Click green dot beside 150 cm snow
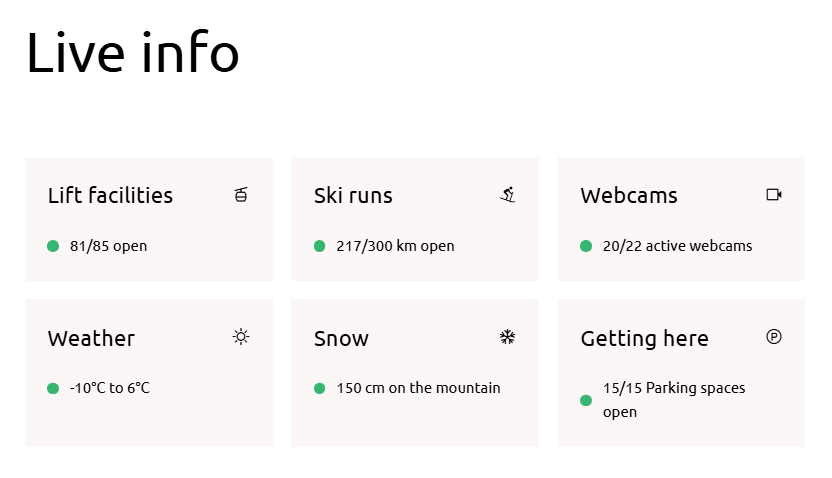Image resolution: width=832 pixels, height=478 pixels. click(320, 388)
